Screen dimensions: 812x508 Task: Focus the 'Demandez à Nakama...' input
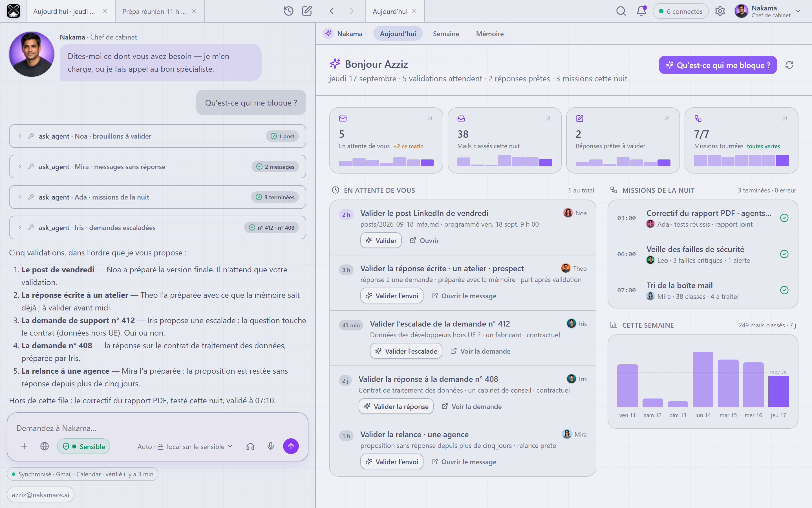[x=157, y=428]
